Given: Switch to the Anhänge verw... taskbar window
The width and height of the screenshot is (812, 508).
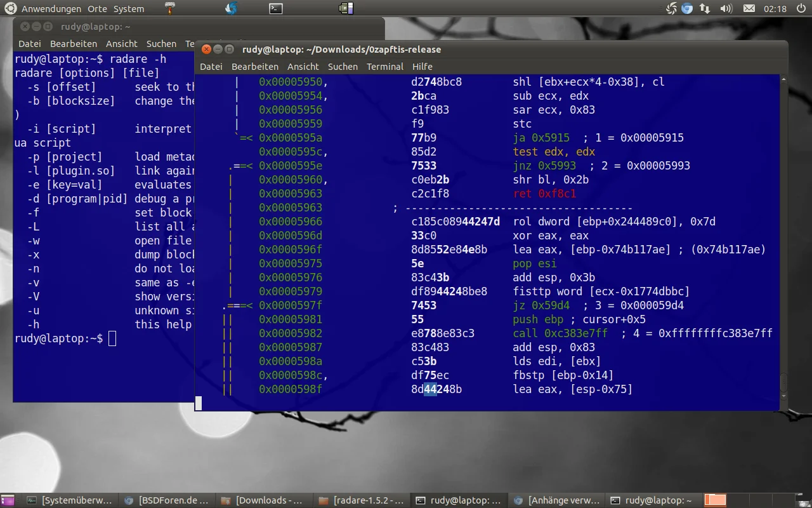Looking at the screenshot, I should point(556,500).
